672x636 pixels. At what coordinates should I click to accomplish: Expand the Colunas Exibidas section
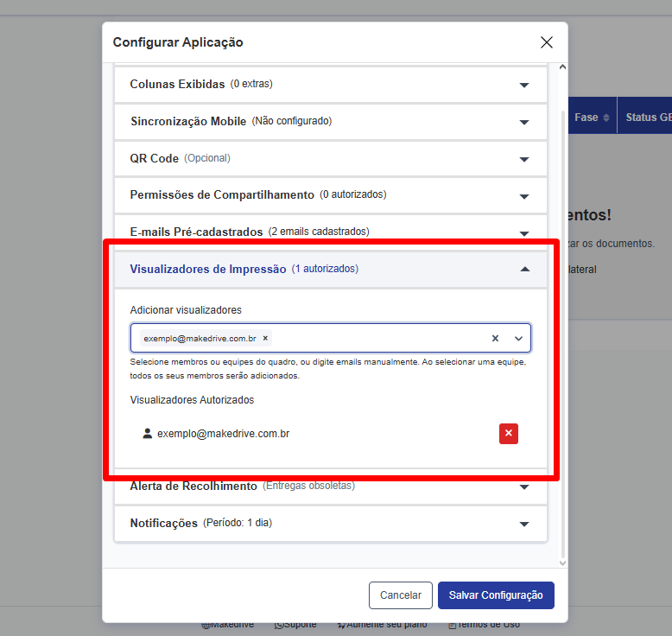coord(523,85)
